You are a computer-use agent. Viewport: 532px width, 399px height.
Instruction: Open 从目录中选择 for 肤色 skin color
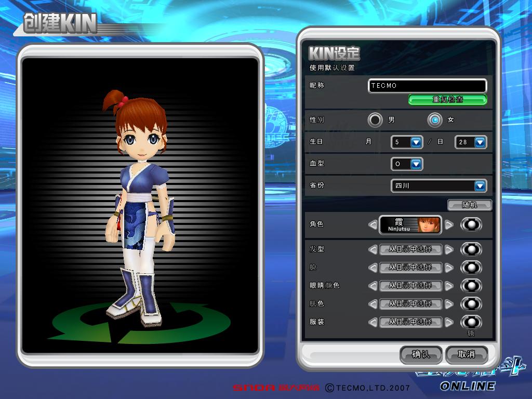coord(410,304)
